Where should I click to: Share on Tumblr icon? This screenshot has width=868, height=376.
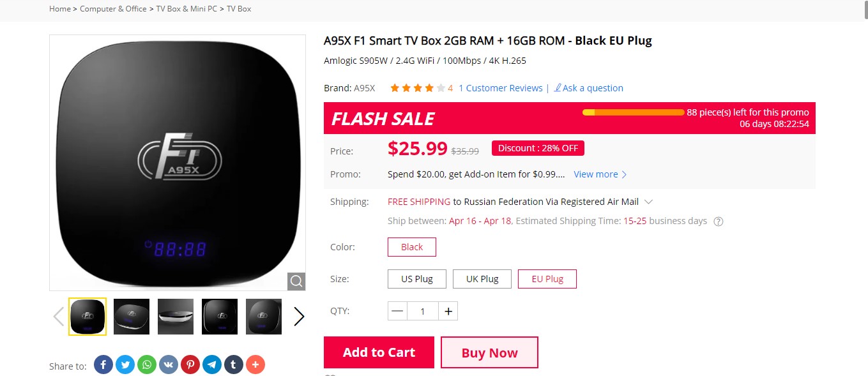point(234,365)
